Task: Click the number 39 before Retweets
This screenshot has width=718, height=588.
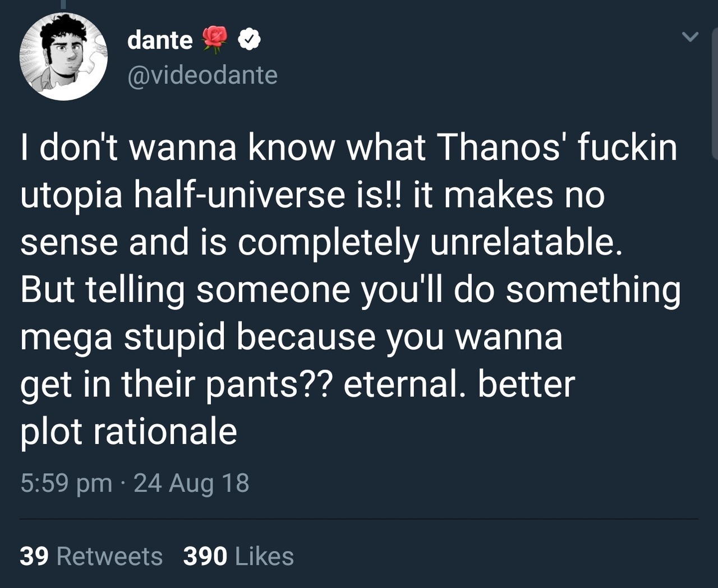Action: tap(34, 556)
